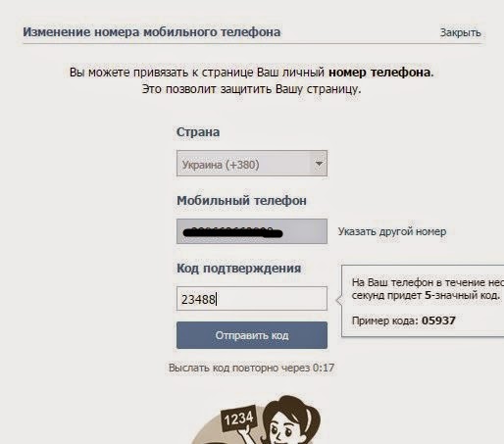
Task: Click the На Ваш телефон tooltip line
Action: click(428, 282)
